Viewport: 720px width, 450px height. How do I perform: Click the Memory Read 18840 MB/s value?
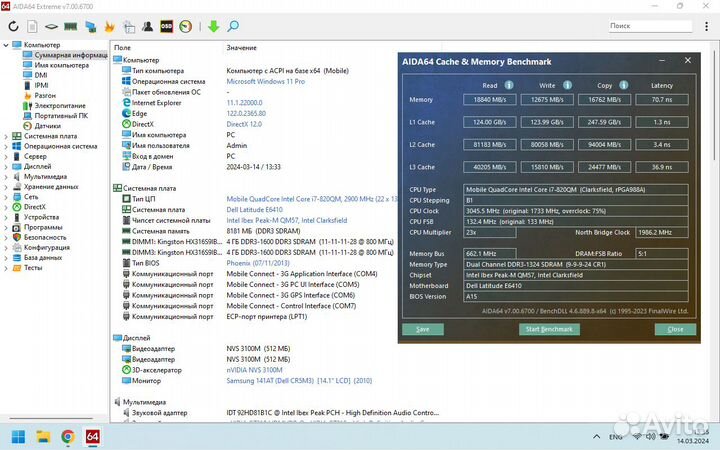click(489, 100)
